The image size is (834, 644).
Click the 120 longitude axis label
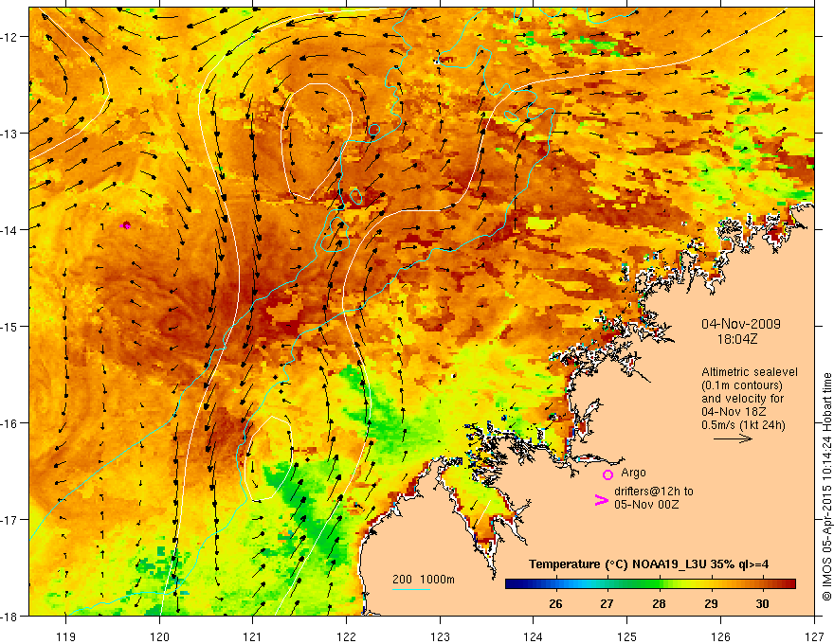(159, 636)
